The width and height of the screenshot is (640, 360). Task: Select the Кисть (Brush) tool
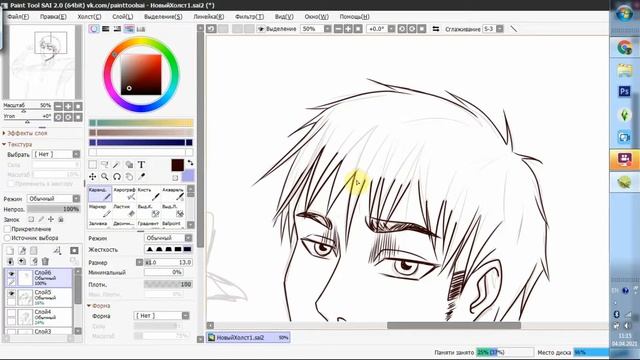coord(148,194)
